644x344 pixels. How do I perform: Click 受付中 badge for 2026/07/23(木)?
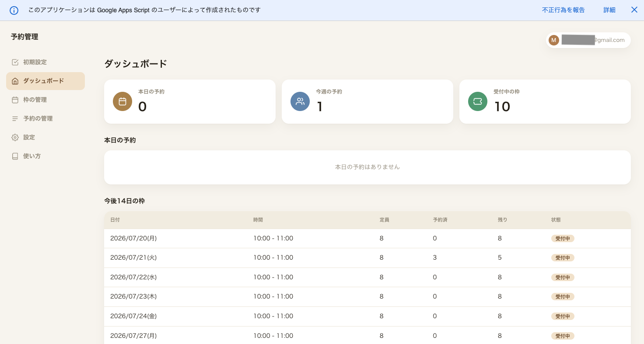pos(563,297)
